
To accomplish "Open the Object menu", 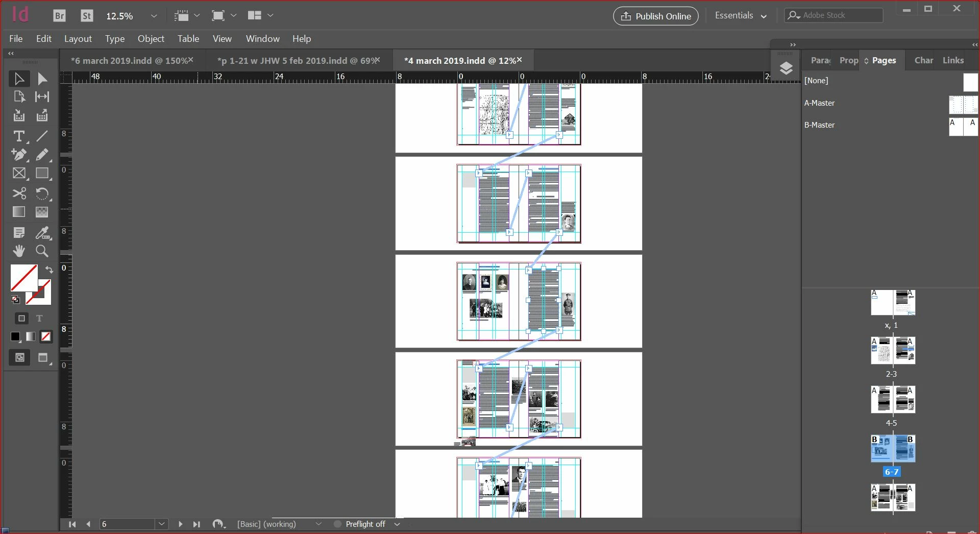I will [151, 39].
